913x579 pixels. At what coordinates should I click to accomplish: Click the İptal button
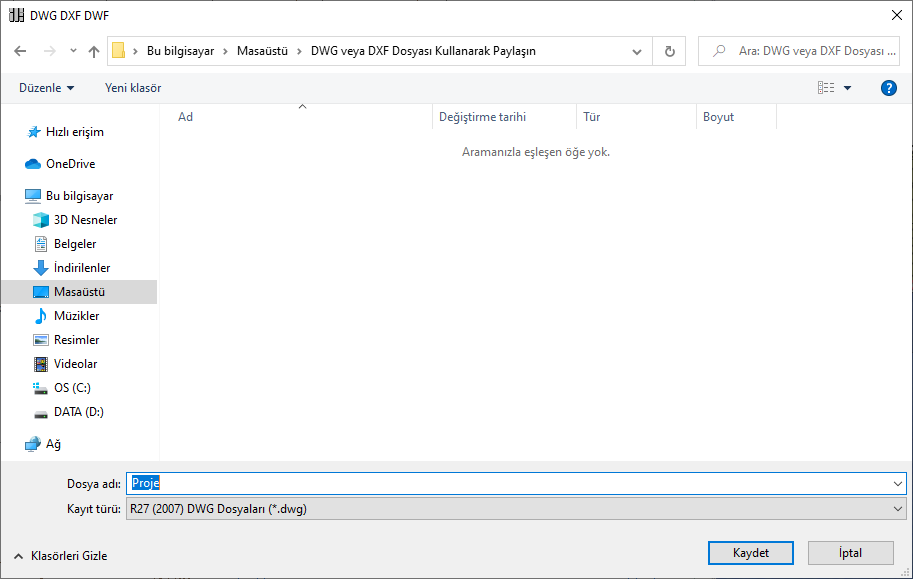click(850, 553)
